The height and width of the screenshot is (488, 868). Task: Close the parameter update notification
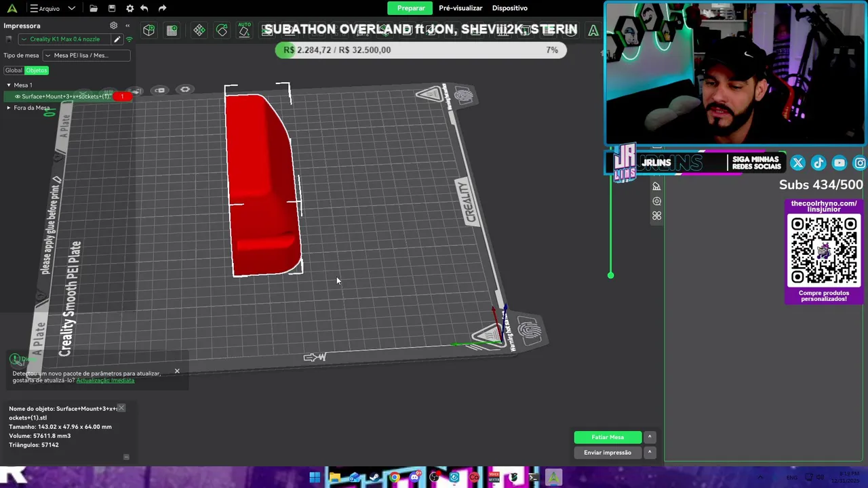pos(177,371)
